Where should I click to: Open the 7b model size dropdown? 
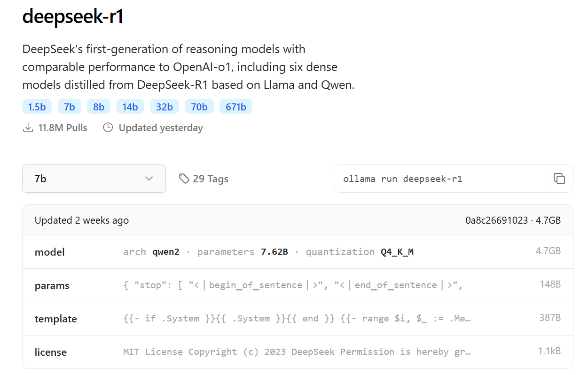point(94,179)
